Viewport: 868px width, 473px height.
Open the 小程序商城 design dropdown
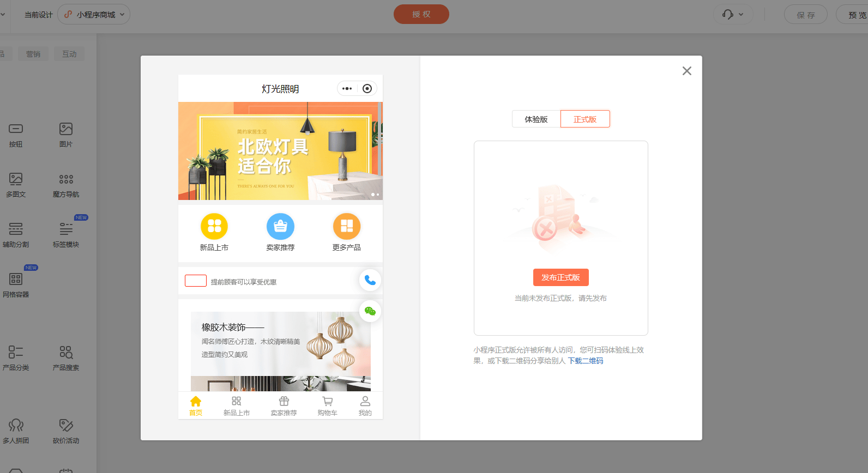(94, 14)
